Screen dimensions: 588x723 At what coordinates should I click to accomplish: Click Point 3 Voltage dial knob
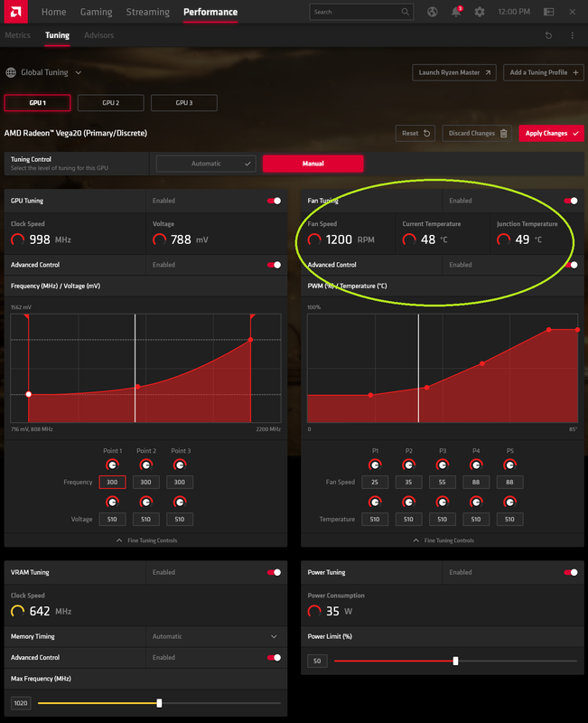[x=180, y=502]
